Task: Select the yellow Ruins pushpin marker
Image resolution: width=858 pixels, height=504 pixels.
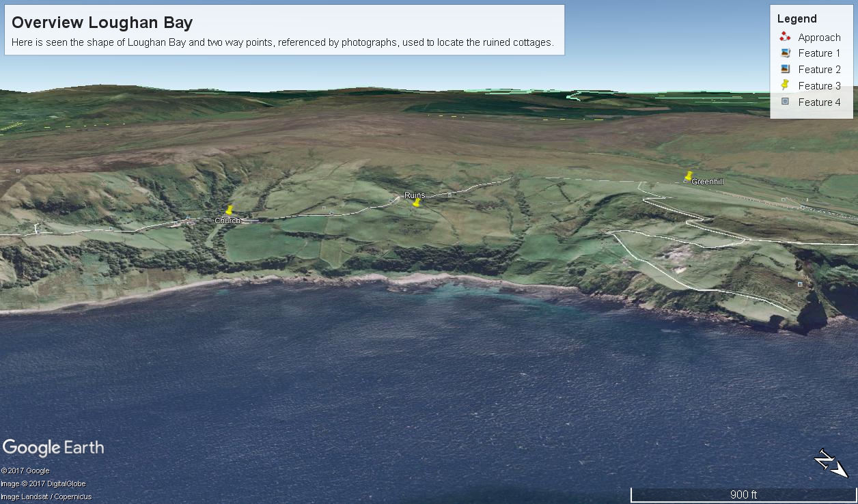Action: 416,202
